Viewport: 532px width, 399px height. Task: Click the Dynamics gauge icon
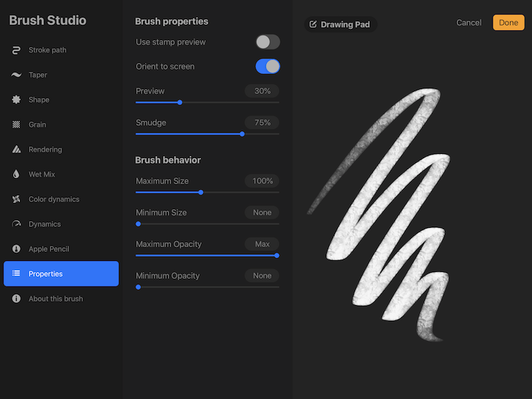[16, 224]
